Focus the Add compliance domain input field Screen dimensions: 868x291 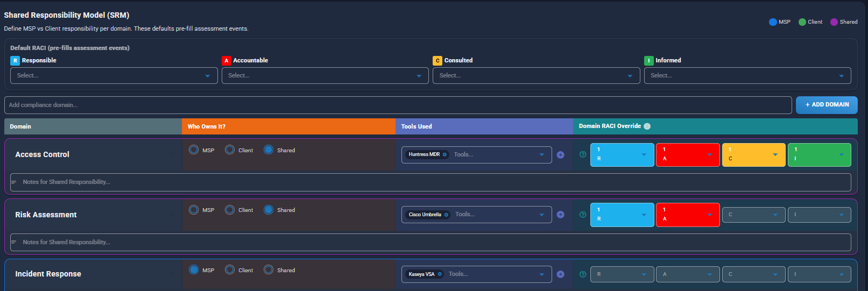coord(398,105)
